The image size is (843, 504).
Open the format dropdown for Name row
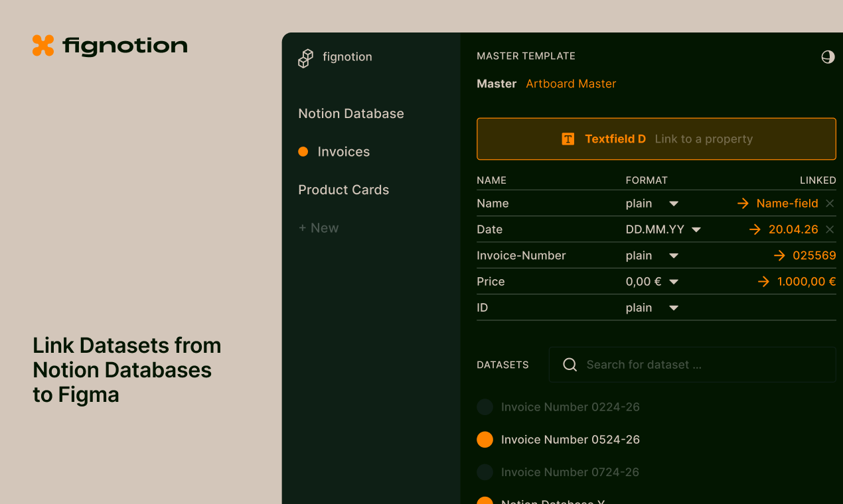(x=674, y=204)
